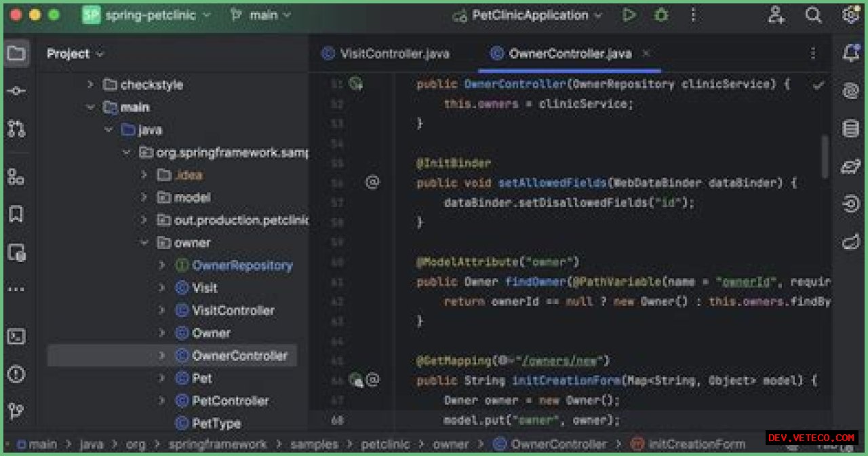Screen dimensions: 868x456
Task: Click the editor vertical scrollbar thumb
Action: [825, 157]
